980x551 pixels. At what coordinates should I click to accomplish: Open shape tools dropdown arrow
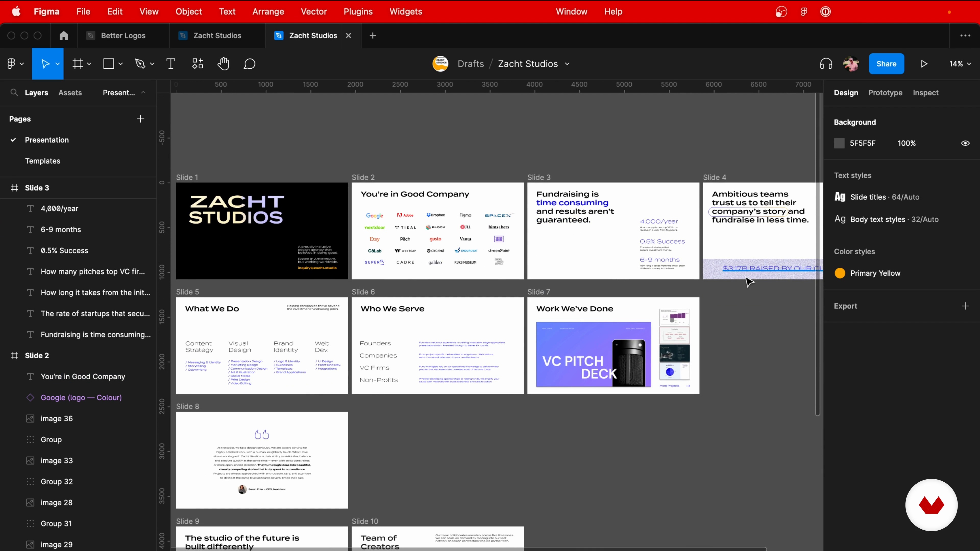(x=121, y=64)
